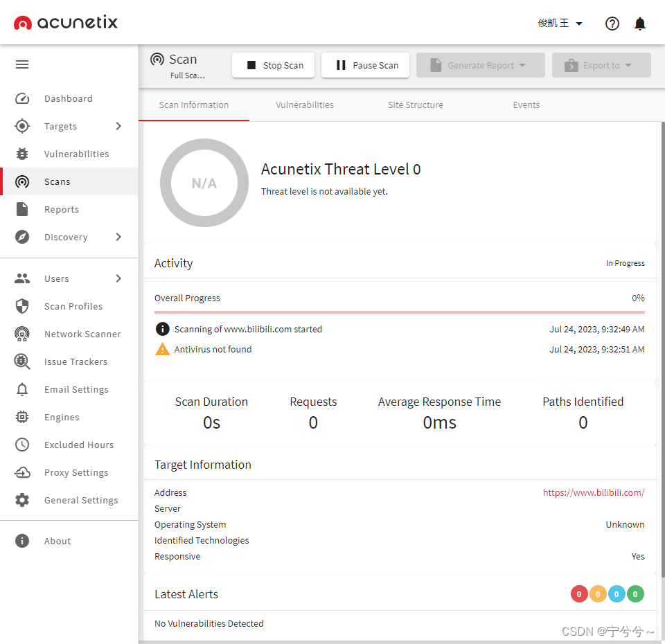Click the blue low-severity alert count

617,594
